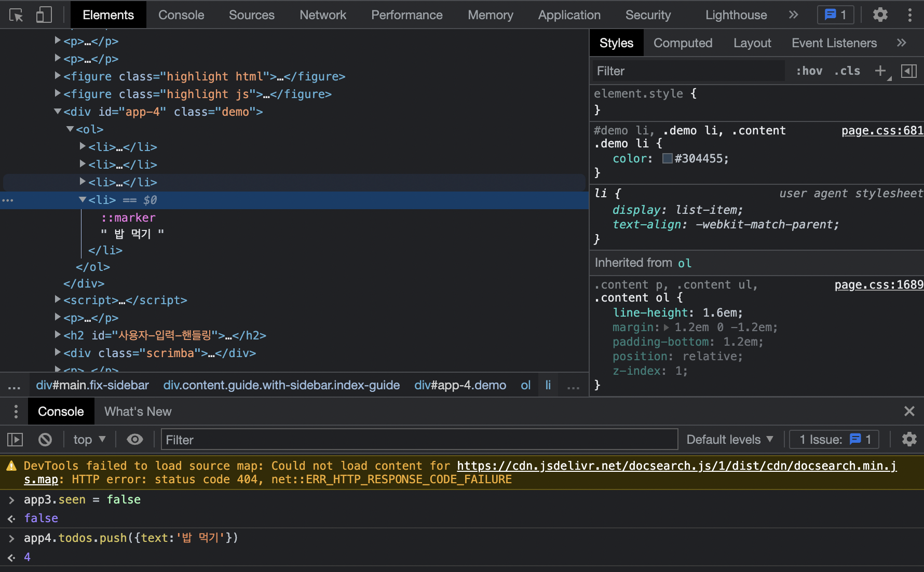Toggle the :hov element state panel
Screen dimensions: 924x572
click(810, 71)
